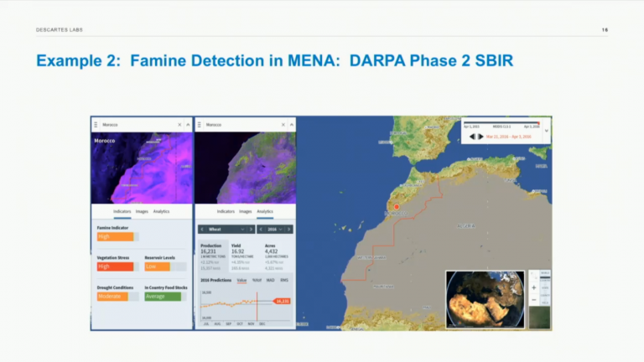This screenshot has height=362, width=644.
Task: Close the left Morocco Indicators panel
Action: [179, 125]
